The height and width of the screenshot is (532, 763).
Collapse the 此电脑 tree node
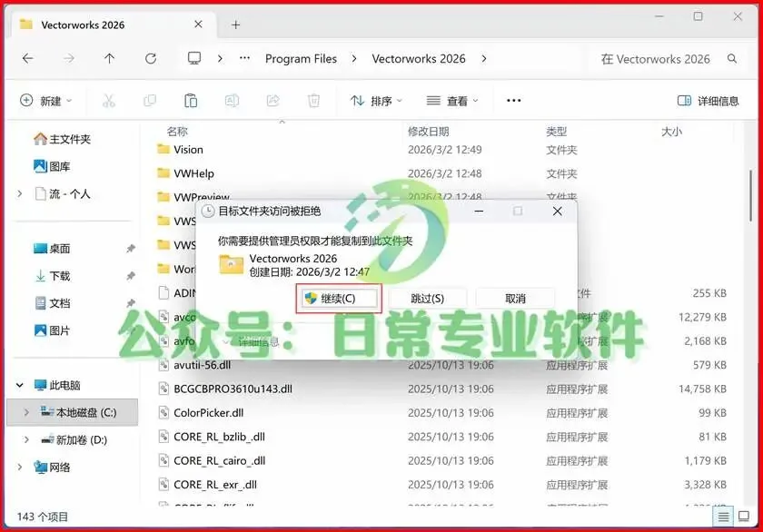click(x=19, y=385)
